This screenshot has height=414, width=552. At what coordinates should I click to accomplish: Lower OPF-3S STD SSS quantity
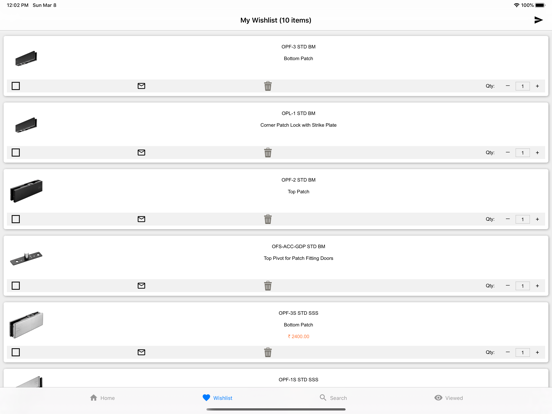508,352
